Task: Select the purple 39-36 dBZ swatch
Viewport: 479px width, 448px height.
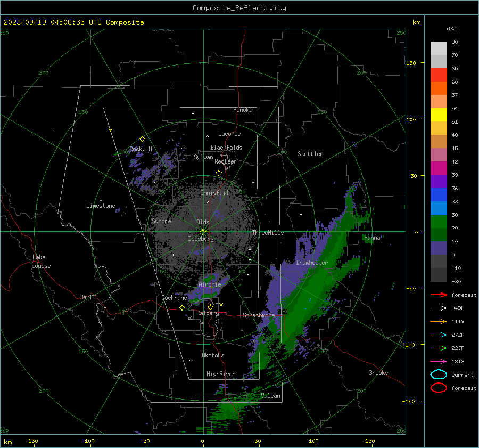Action: [439, 182]
